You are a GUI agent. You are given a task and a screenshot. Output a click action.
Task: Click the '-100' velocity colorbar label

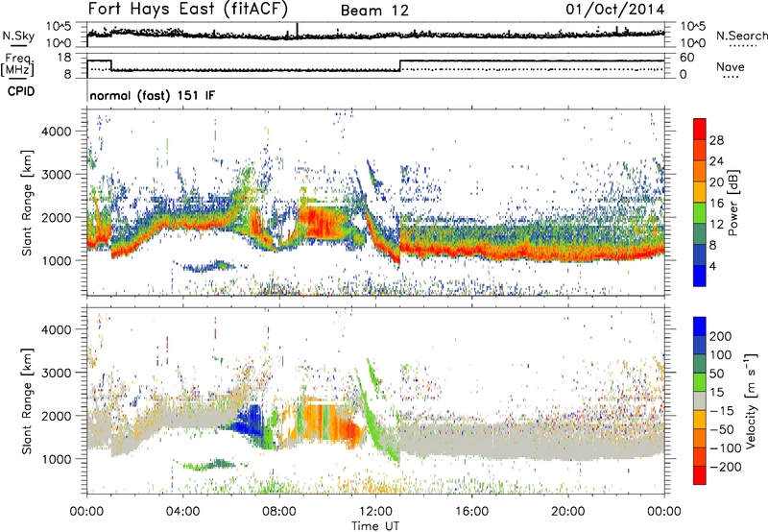click(x=725, y=448)
